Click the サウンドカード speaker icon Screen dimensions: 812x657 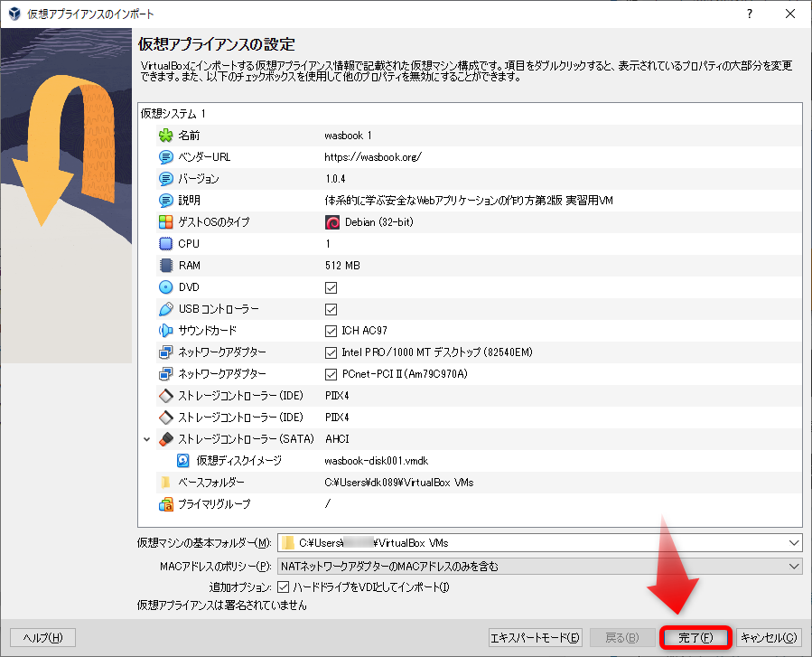click(x=165, y=331)
